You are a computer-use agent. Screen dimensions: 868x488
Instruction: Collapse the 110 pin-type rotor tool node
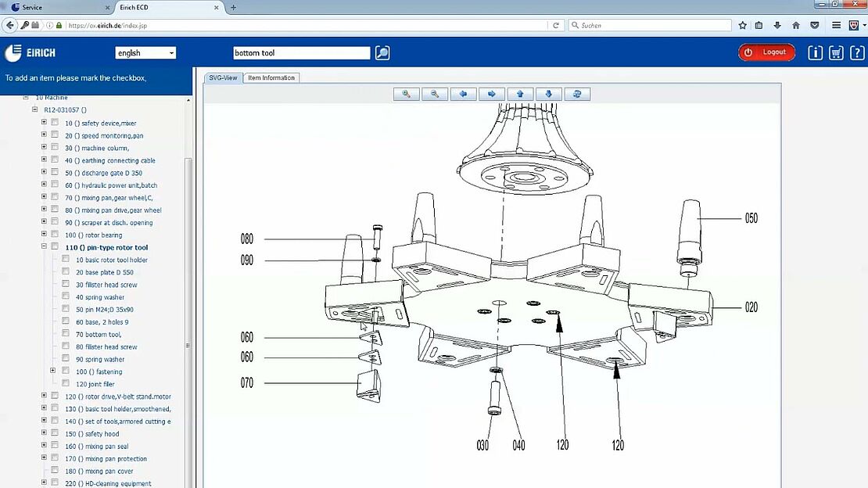tap(44, 247)
